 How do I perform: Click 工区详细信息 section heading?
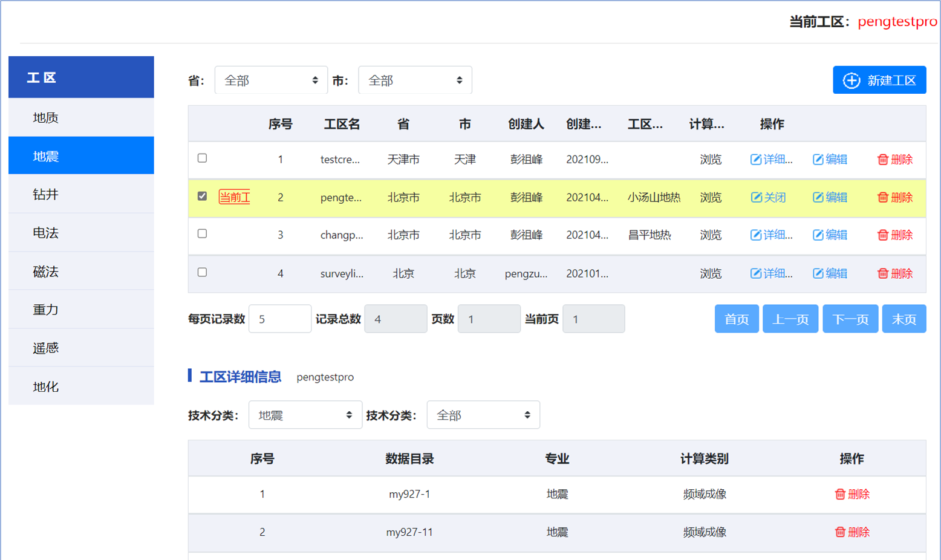pos(240,377)
